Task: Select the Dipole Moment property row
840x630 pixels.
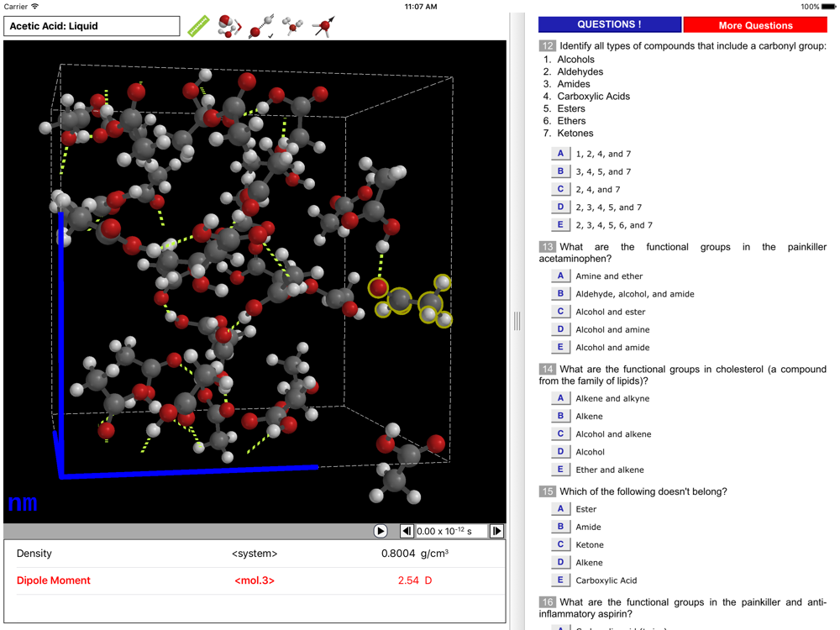Action: pos(255,580)
